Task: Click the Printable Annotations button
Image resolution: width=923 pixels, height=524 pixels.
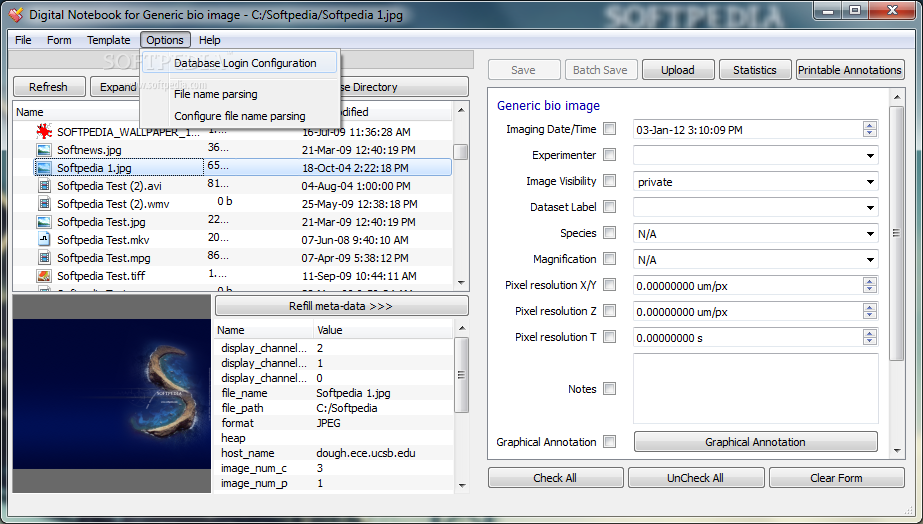Action: click(x=849, y=70)
